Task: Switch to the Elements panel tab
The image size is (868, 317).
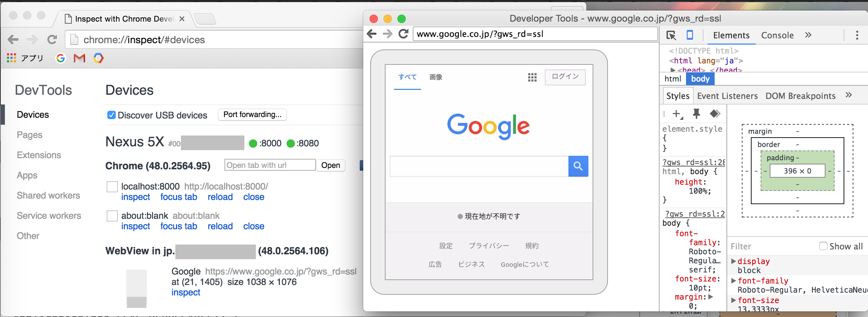Action: (x=731, y=35)
